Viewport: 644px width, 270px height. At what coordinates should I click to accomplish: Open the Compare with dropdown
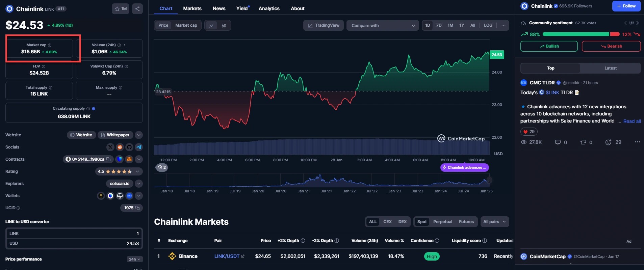tap(383, 26)
